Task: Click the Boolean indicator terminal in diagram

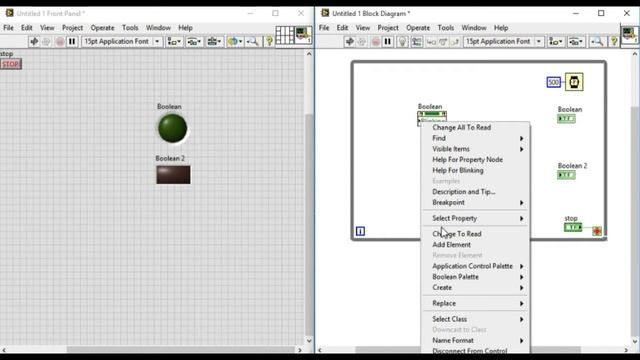Action: pyautogui.click(x=567, y=119)
